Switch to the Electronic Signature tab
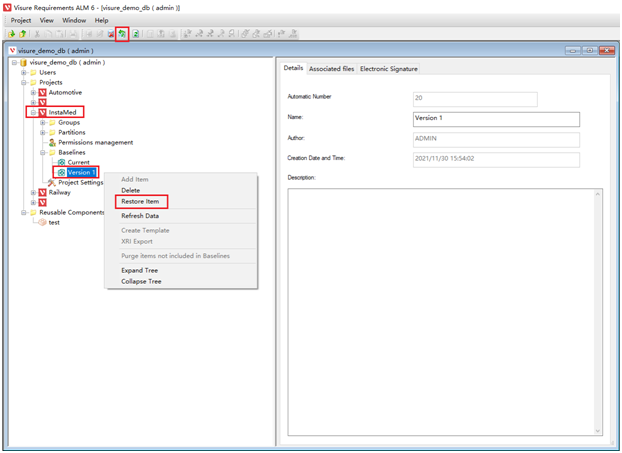This screenshot has width=622, height=453. tap(389, 69)
